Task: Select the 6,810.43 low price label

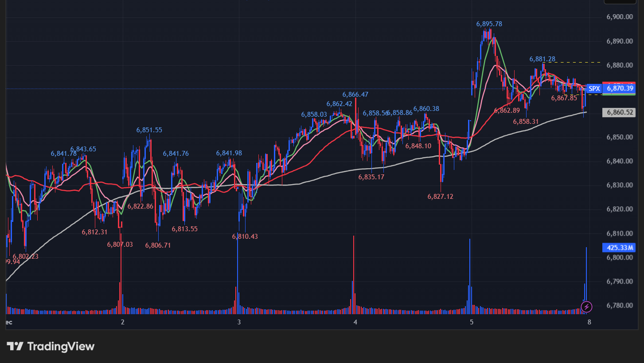Action: pyautogui.click(x=245, y=237)
